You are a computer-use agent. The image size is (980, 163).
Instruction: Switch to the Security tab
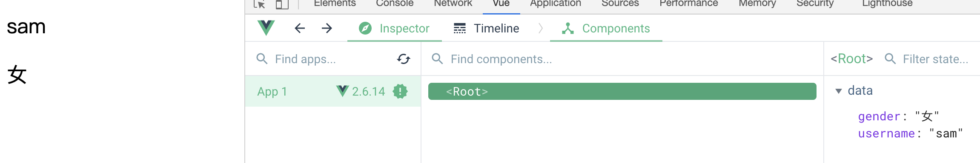[x=815, y=3]
